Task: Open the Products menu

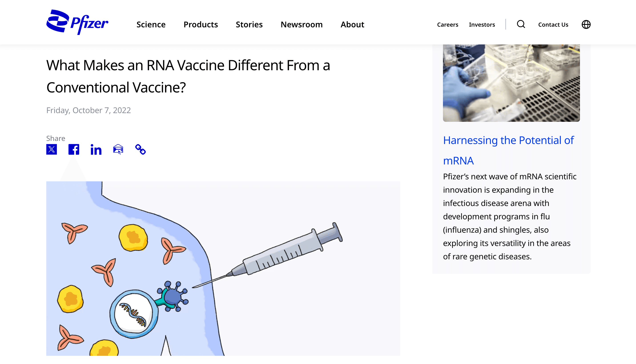Action: pyautogui.click(x=201, y=24)
